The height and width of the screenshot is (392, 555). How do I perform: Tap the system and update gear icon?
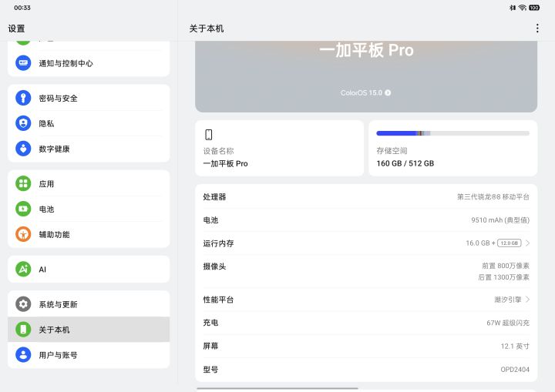coord(23,304)
